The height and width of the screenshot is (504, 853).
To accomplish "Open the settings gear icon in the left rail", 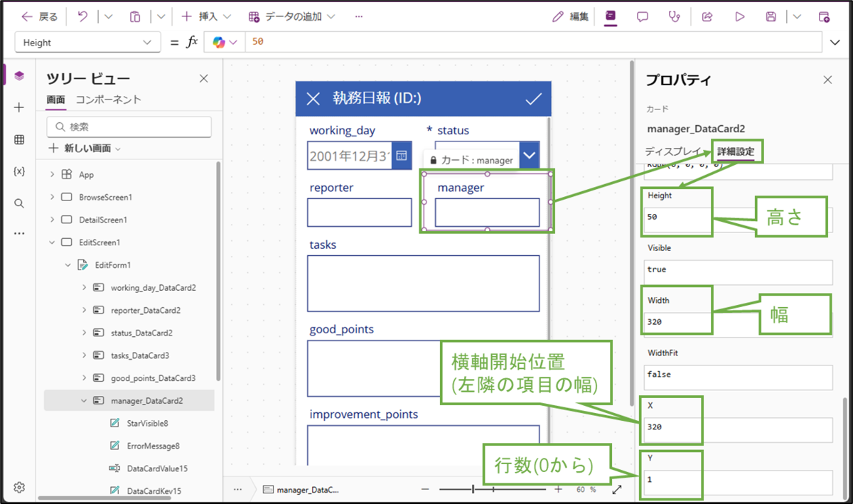I will click(x=19, y=488).
